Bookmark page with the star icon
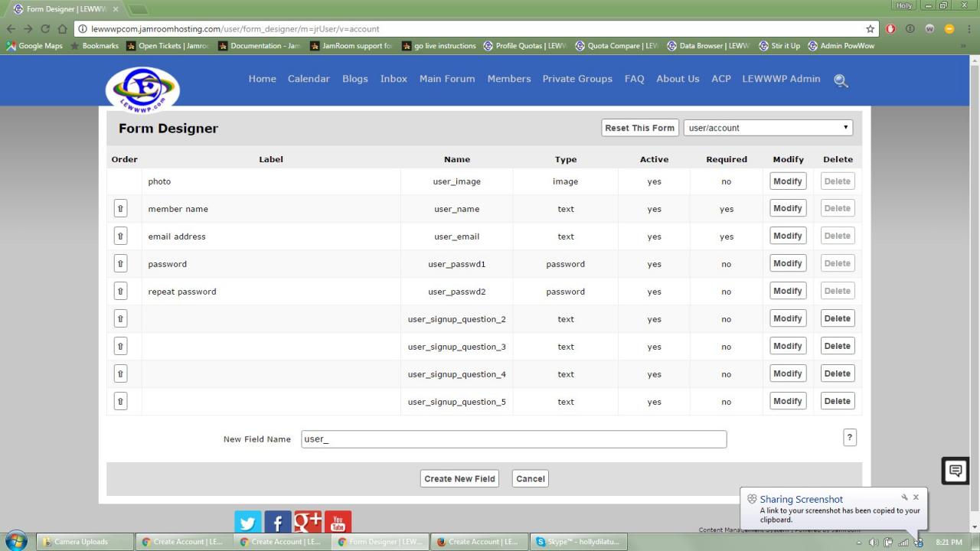980x551 pixels. pyautogui.click(x=870, y=29)
